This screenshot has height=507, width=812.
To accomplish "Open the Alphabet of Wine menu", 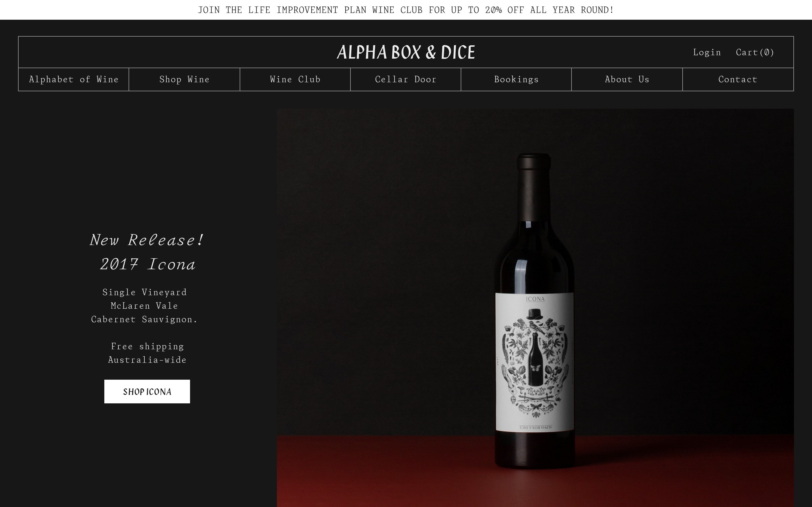I will click(x=74, y=79).
